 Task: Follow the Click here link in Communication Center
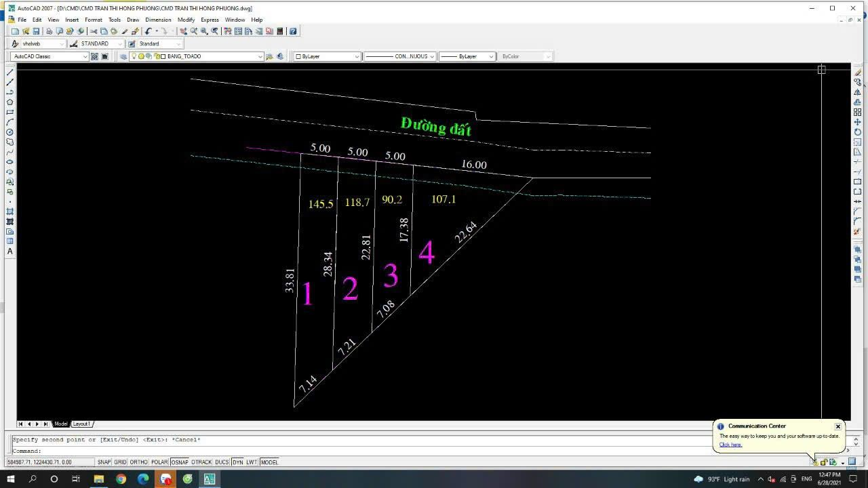(x=730, y=445)
